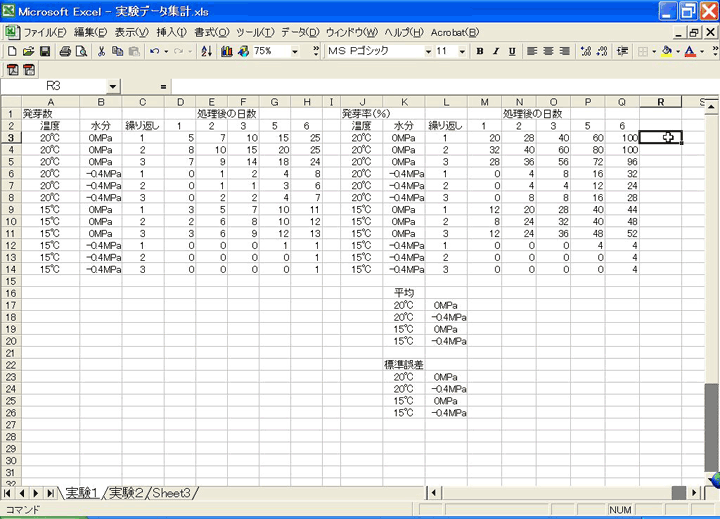This screenshot has height=519, width=720.
Task: Toggle Italic formatting
Action: 496,51
